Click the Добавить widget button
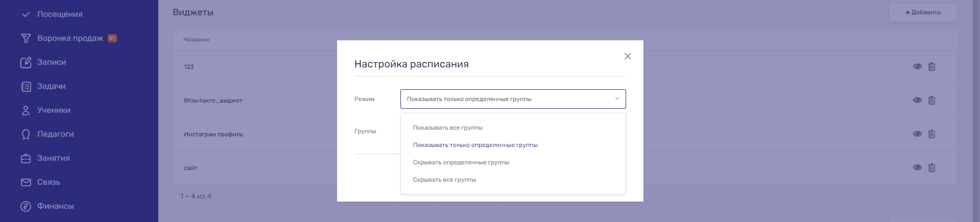 (923, 12)
